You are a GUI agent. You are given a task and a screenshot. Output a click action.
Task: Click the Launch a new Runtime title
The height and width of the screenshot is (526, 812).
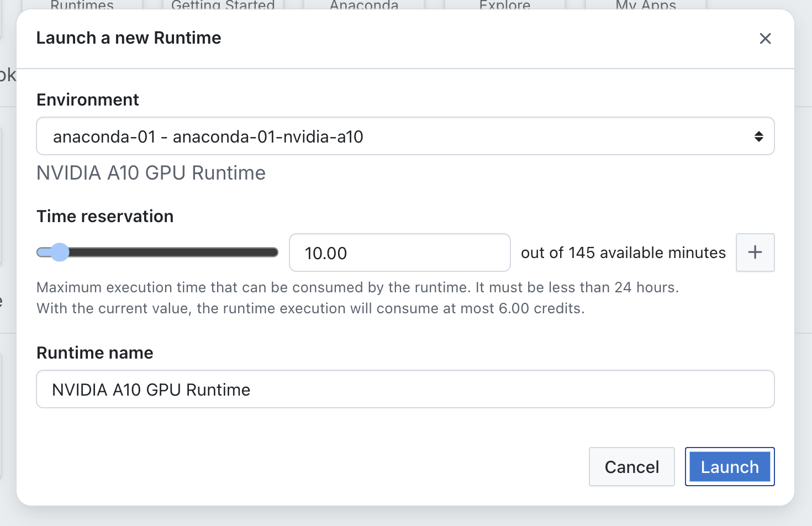click(x=128, y=38)
